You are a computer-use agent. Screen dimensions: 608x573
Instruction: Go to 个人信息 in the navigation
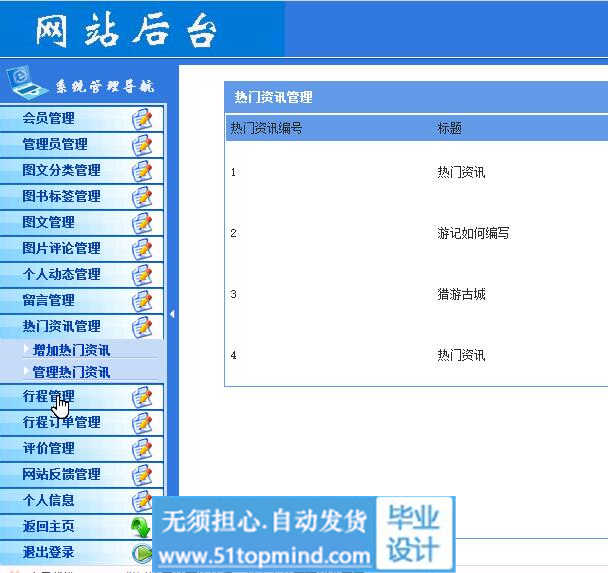48,500
